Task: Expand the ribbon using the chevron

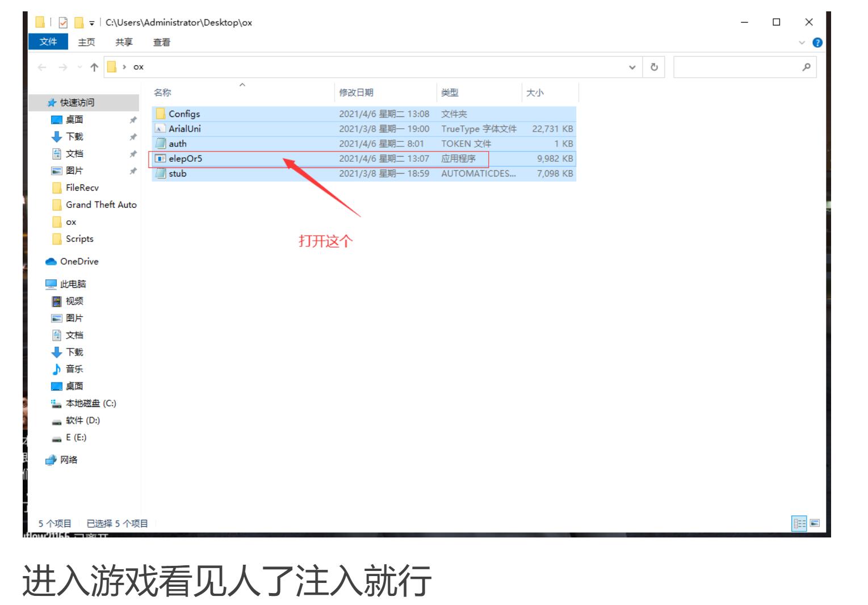Action: [x=802, y=43]
